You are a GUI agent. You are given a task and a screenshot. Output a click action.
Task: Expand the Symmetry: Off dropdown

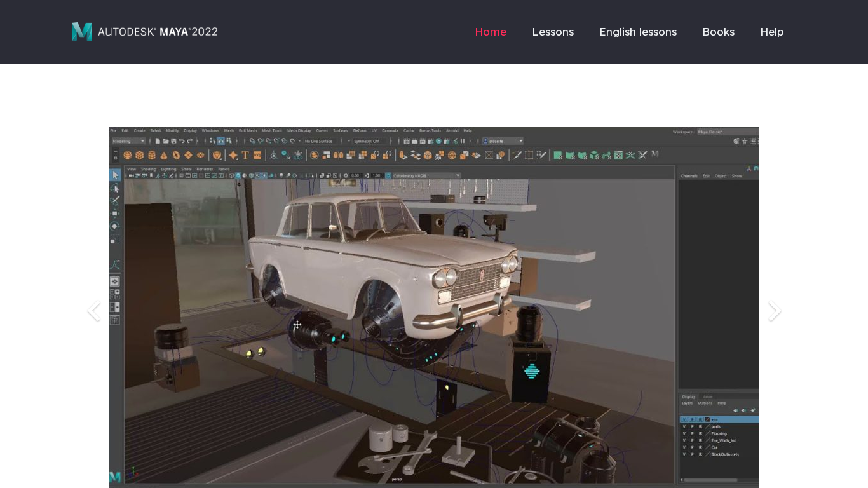[370, 141]
